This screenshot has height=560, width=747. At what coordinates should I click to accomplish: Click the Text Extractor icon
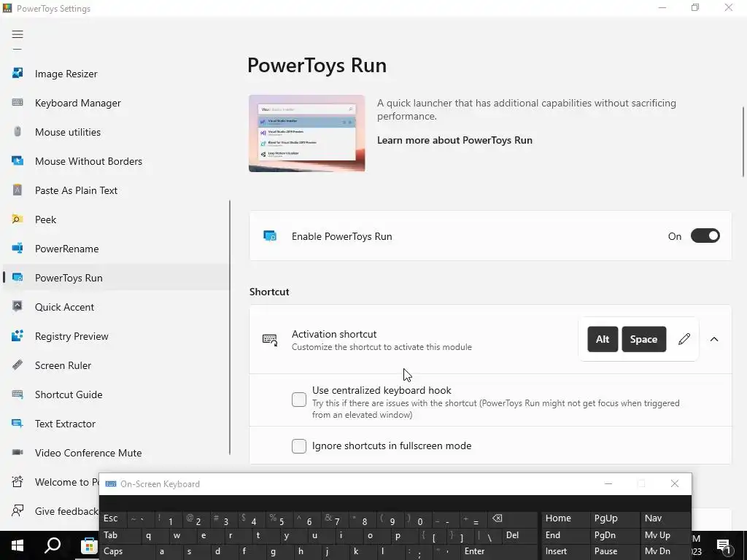[x=18, y=424]
